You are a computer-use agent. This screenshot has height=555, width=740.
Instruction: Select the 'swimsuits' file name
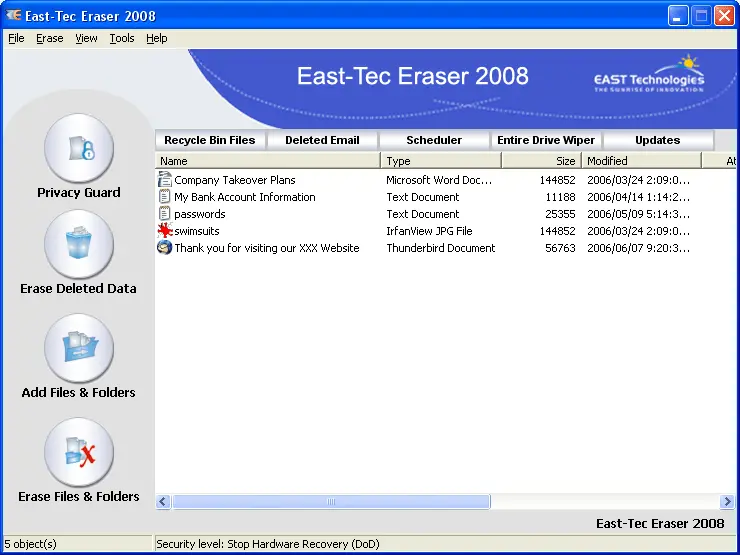(197, 231)
